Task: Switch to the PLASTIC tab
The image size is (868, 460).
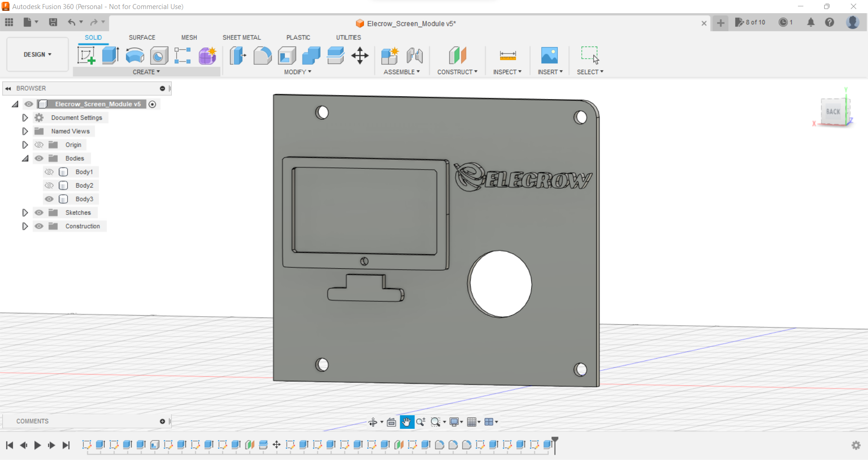Action: [x=298, y=38]
